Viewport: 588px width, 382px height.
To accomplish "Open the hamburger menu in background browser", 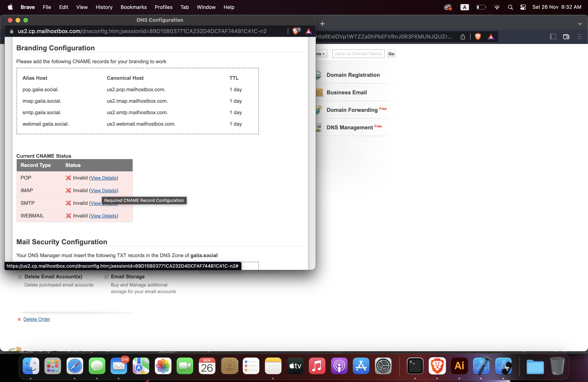I will click(579, 37).
